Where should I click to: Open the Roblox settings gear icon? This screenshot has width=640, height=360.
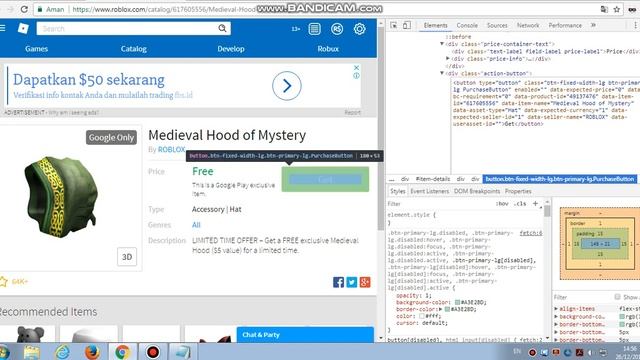359,29
